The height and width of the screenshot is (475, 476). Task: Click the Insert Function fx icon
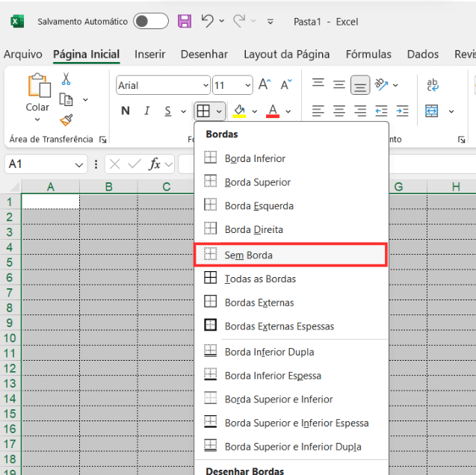coord(155,164)
